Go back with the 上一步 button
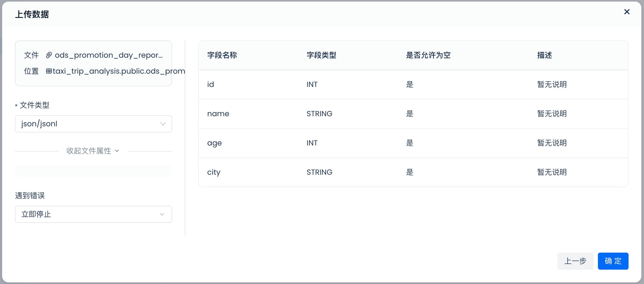The image size is (644, 284). tap(575, 261)
